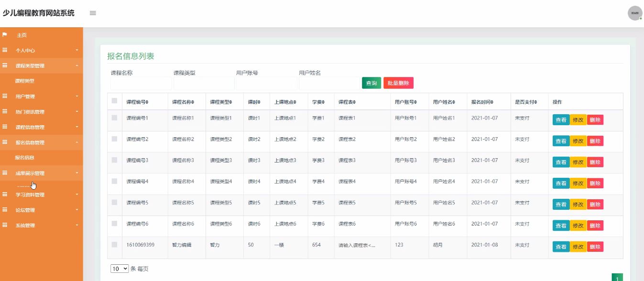Go to 主页 in the sidebar

point(22,35)
